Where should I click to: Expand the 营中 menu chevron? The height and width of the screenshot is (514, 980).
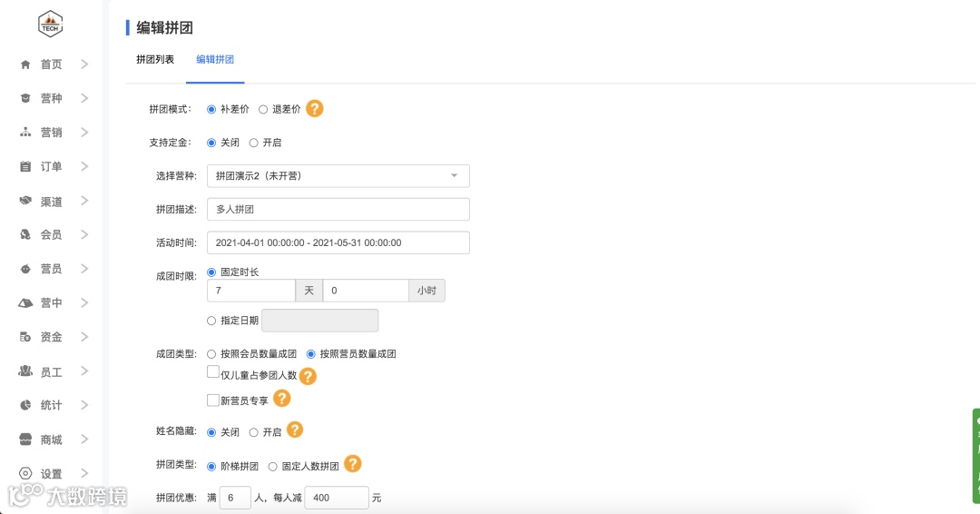click(84, 302)
